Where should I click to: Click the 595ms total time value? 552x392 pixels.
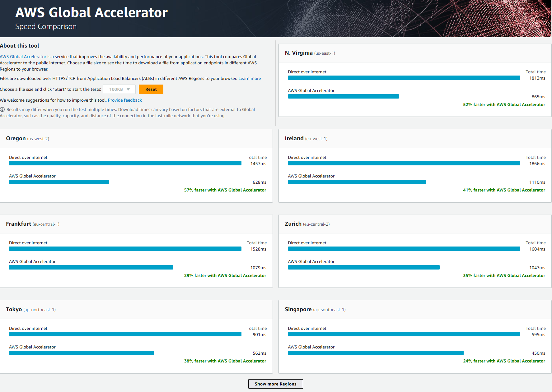pos(539,334)
